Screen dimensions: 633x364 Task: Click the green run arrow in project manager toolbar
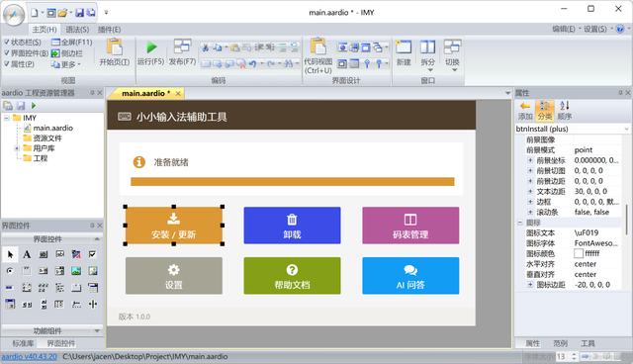click(34, 106)
